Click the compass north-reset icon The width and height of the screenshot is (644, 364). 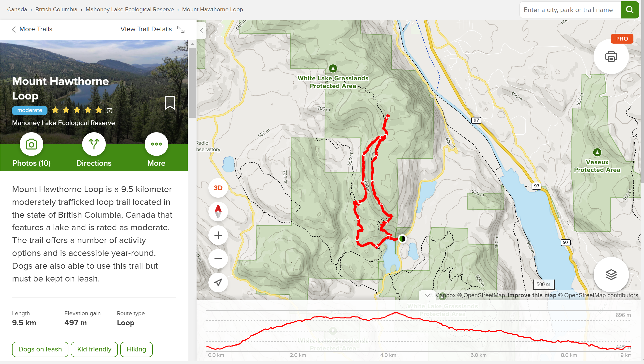coord(218,211)
